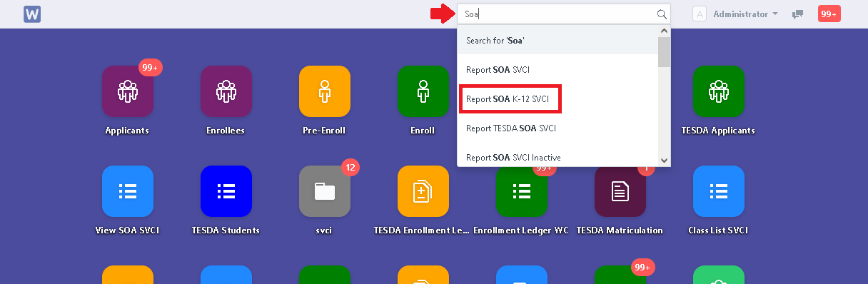Viewport: 868px width, 284px height.
Task: Expand the Administrator user dropdown
Action: [746, 14]
